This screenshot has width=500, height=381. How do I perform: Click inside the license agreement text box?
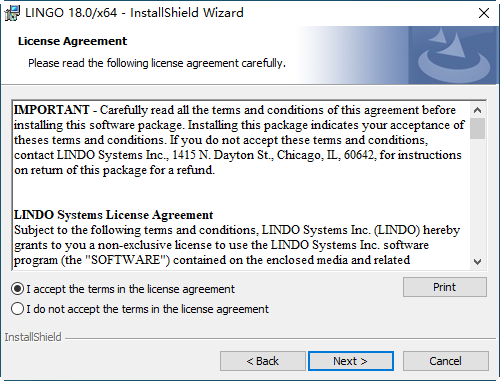[x=241, y=185]
